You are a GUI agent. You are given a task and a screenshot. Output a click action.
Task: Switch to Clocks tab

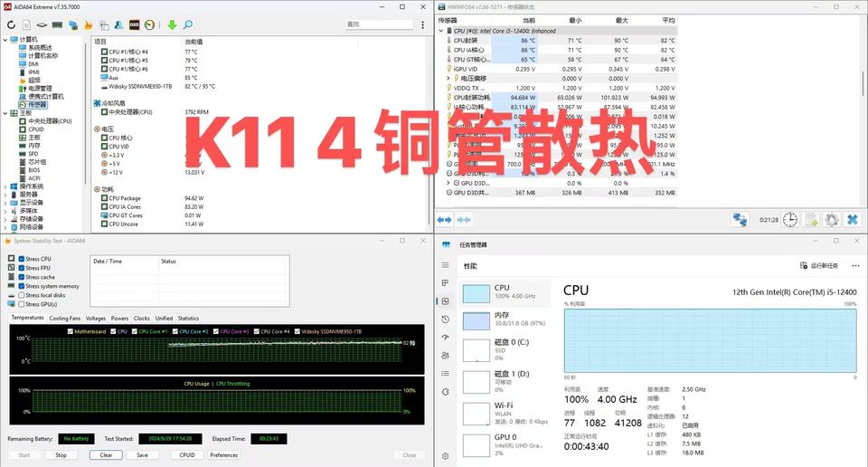pos(142,319)
